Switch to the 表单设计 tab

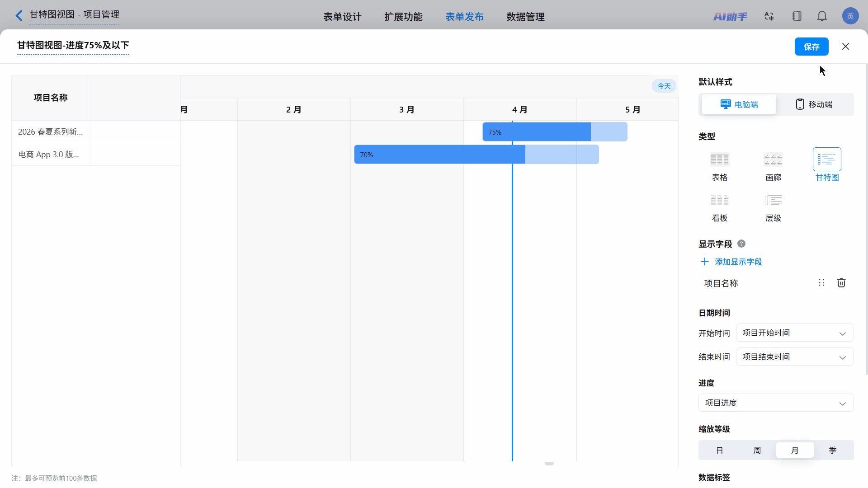point(342,17)
